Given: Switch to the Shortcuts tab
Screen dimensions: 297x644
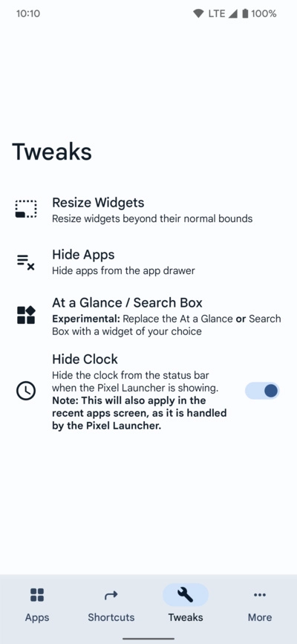Looking at the screenshot, I should (111, 605).
